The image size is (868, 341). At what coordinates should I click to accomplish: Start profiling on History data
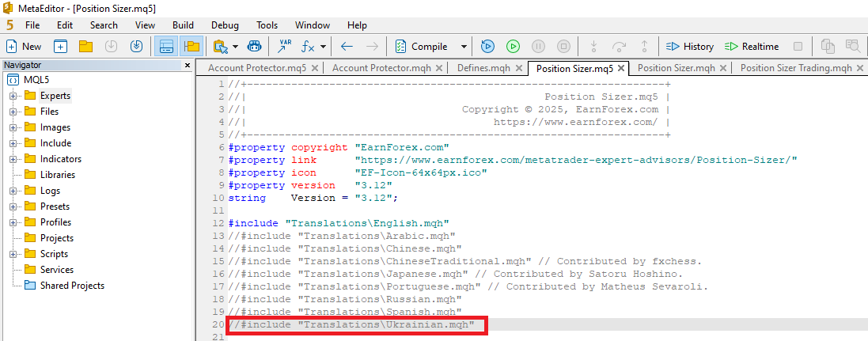pos(690,47)
